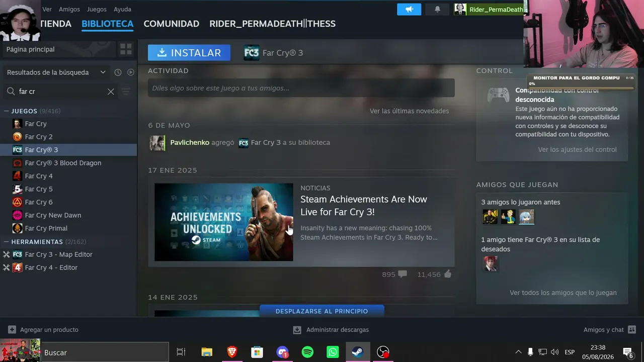Open Spotify from the taskbar
Screen dimensions: 644x362
[307, 352]
